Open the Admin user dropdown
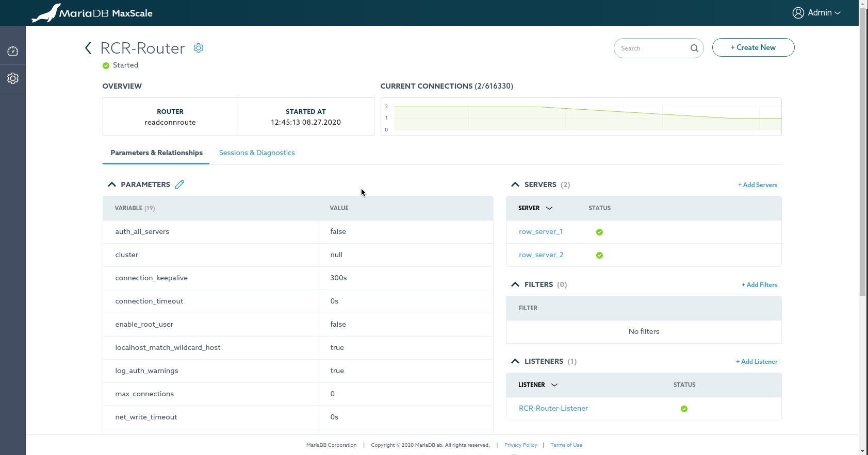Viewport: 868px width, 455px height. tap(816, 13)
